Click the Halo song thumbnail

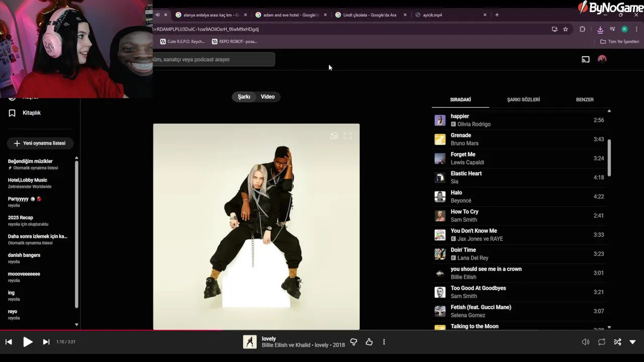440,197
